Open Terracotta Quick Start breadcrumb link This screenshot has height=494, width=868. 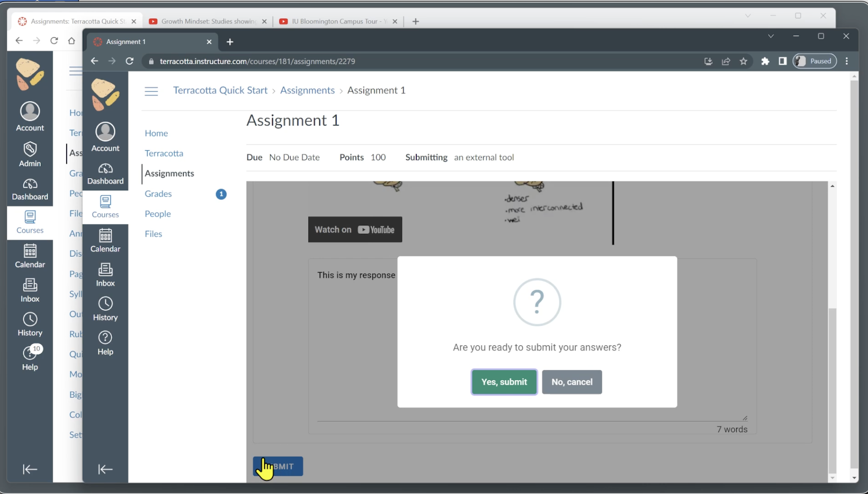click(x=220, y=90)
